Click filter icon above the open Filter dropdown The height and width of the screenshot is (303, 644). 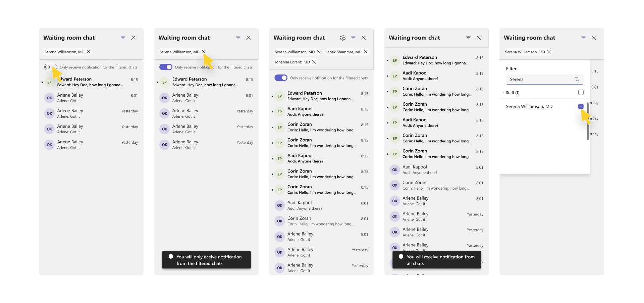point(584,38)
